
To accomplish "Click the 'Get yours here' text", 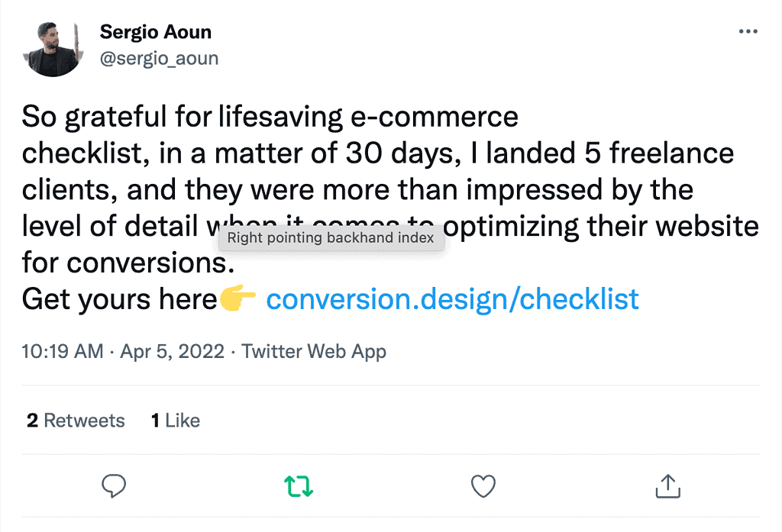I will 120,300.
